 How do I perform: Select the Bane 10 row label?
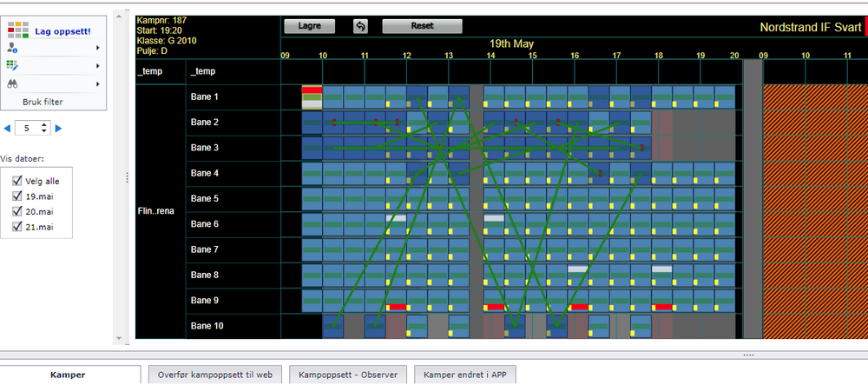click(207, 326)
